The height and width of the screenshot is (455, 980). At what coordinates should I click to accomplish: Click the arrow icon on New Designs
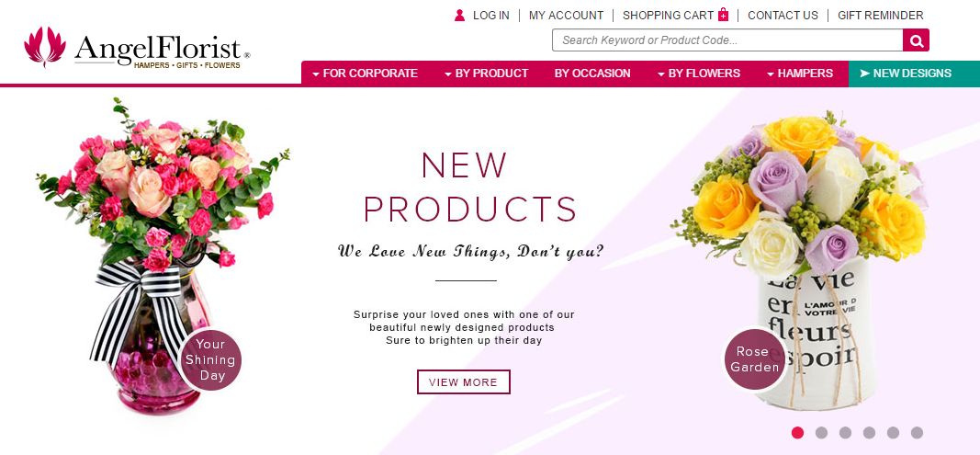pyautogui.click(x=864, y=74)
